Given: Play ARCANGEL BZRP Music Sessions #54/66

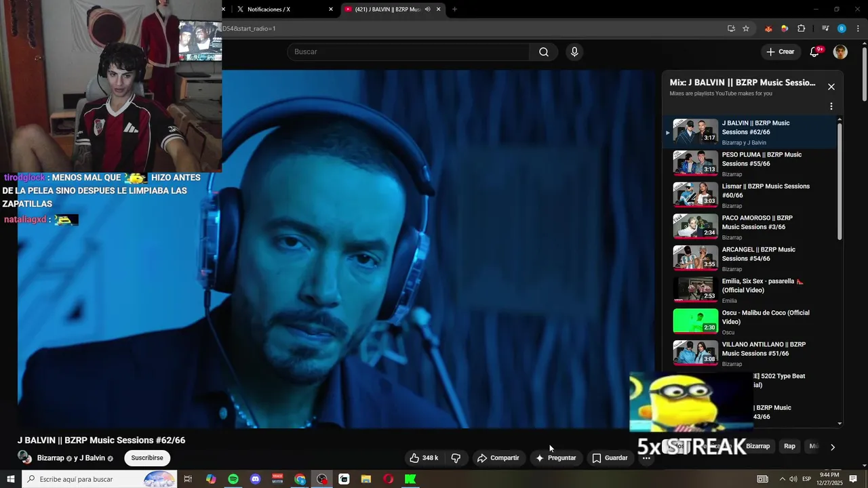Looking at the screenshot, I should [749, 258].
